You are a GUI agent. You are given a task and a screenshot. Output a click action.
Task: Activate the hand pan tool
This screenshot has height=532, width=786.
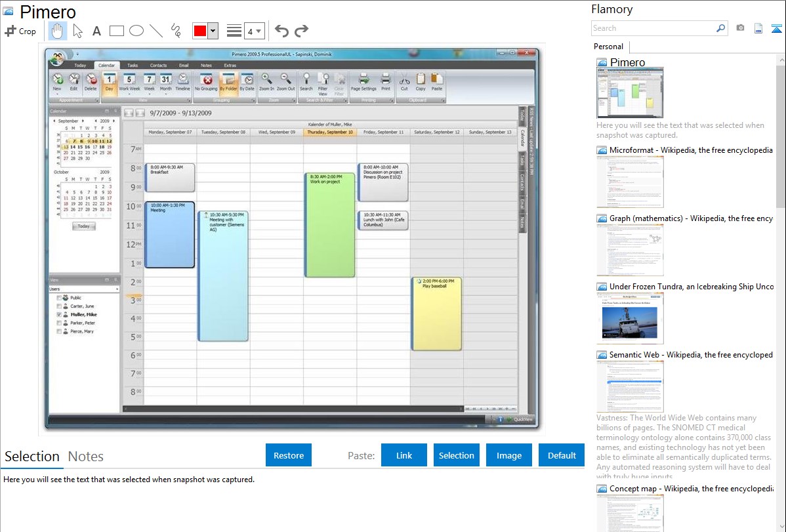[57, 31]
